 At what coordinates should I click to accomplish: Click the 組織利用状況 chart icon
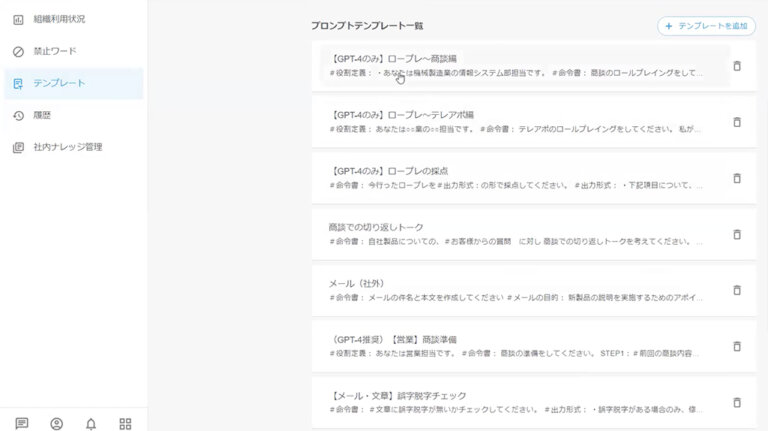pyautogui.click(x=18, y=19)
